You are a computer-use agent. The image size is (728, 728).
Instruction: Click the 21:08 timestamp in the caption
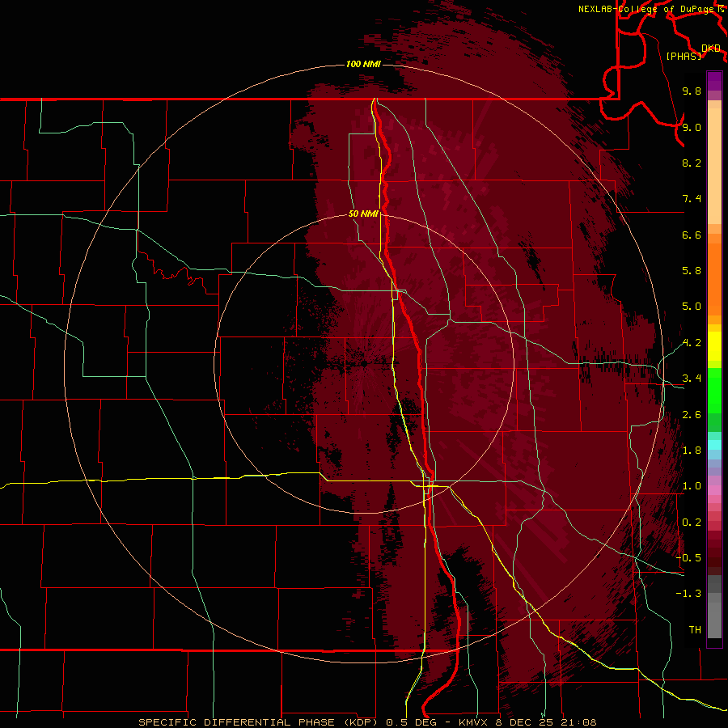[579, 722]
